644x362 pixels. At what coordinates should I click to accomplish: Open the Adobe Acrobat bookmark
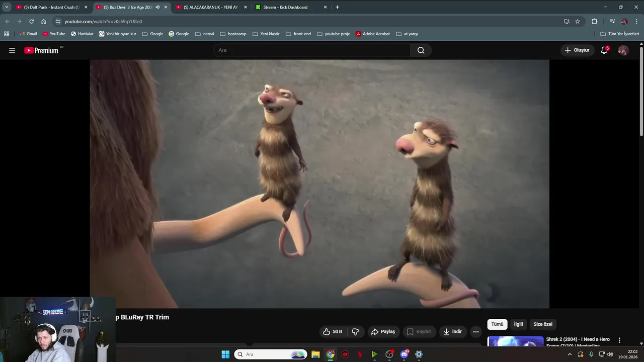[373, 34]
